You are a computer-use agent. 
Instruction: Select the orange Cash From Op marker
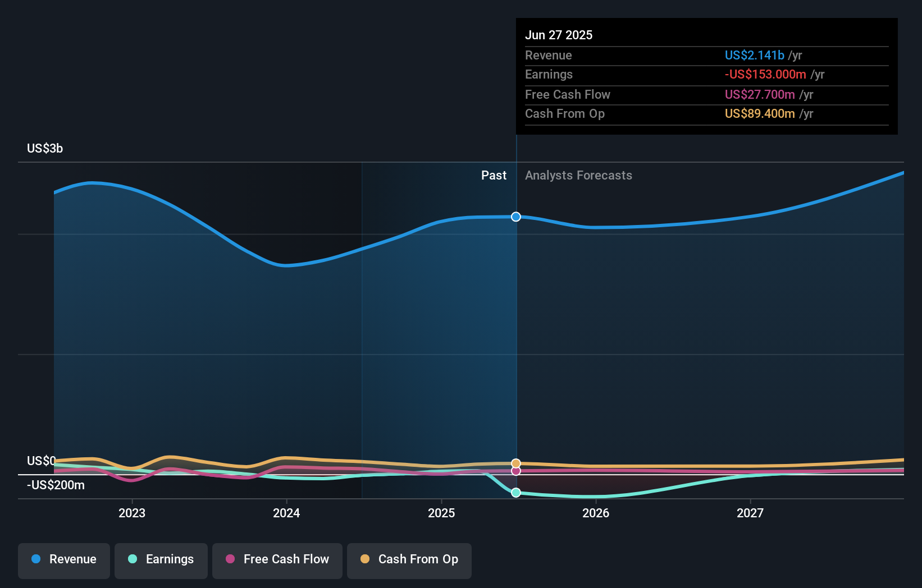tap(515, 463)
